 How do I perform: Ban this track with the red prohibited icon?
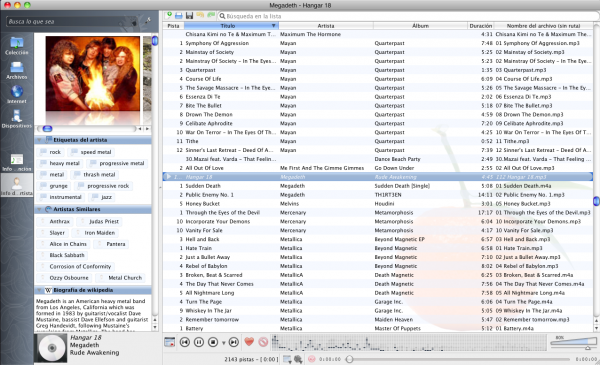click(263, 342)
